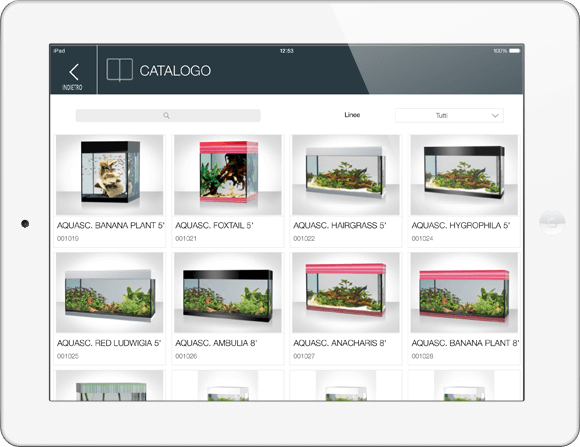Go back with the Indietro arrow

(74, 72)
